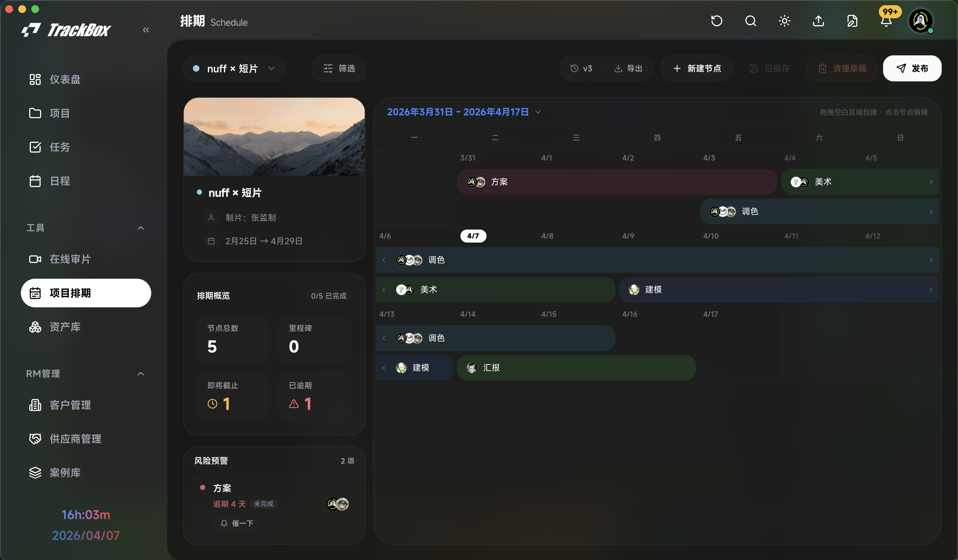Viewport: 958px width, 560px height.
Task: Click the 2 项 risk count
Action: click(347, 461)
